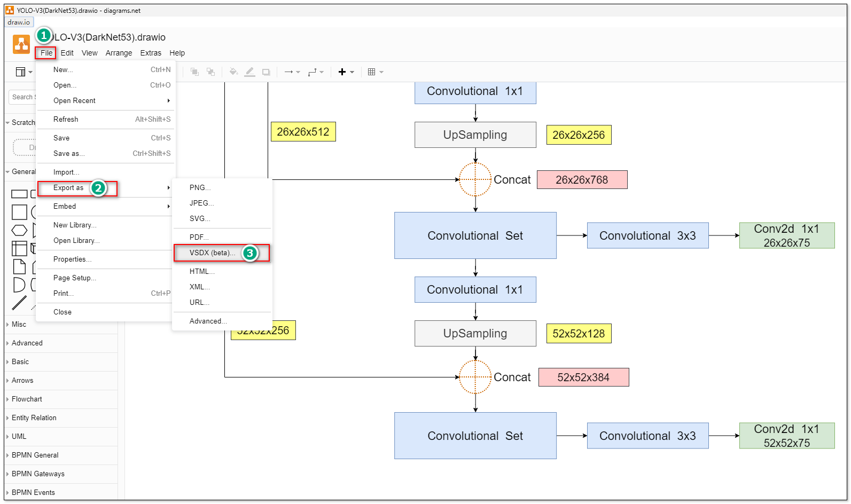Toggle the Shadow toolbar icon
The height and width of the screenshot is (504, 851).
266,72
